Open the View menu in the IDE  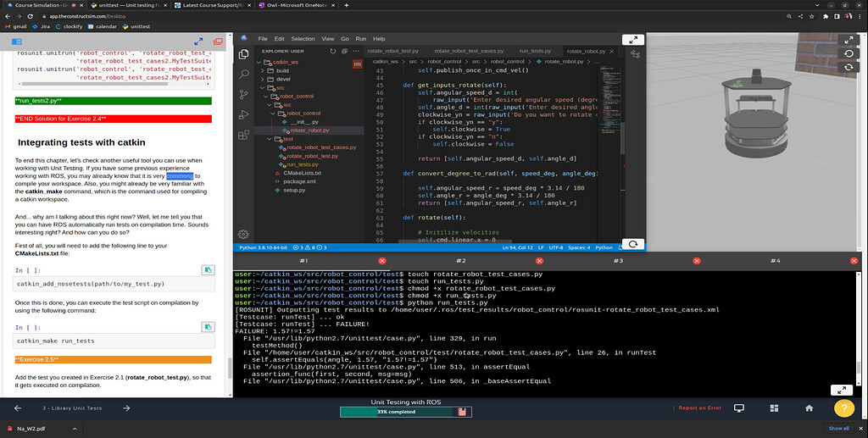[328, 39]
